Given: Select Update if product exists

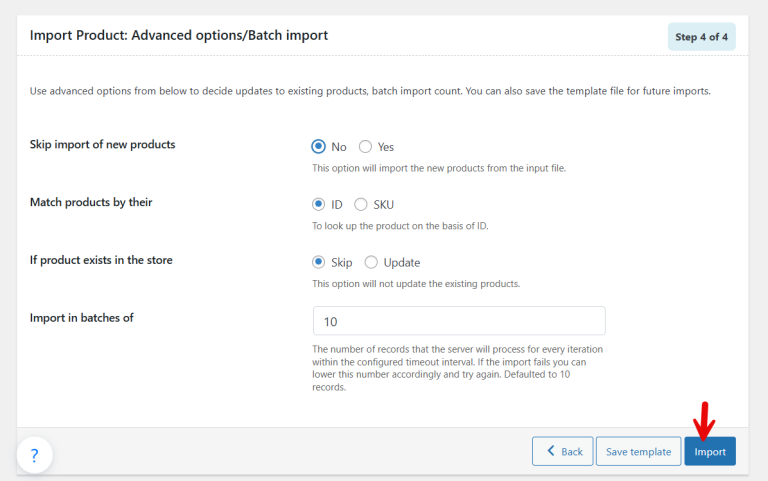Looking at the screenshot, I should [371, 262].
